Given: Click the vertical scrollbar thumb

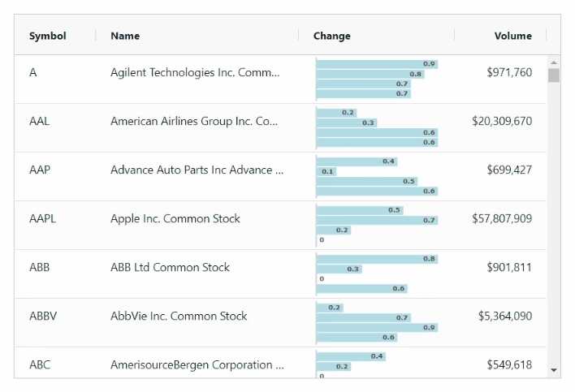Looking at the screenshot, I should coord(554,75).
